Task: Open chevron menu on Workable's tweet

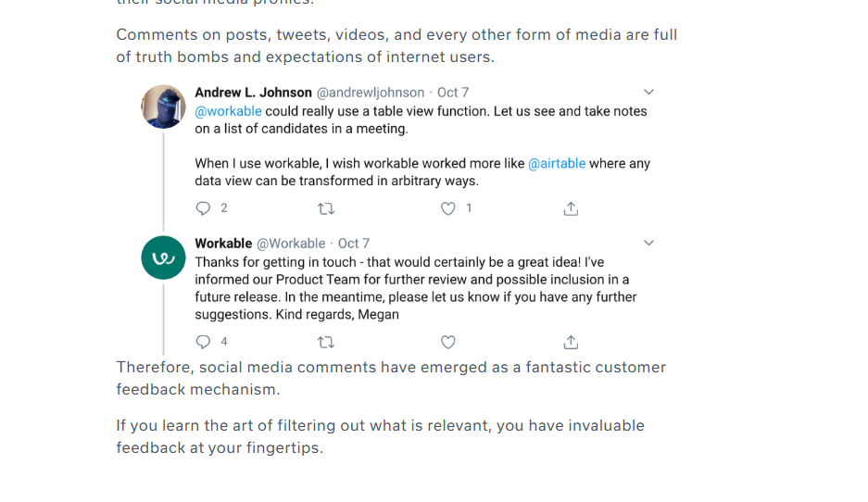Action: (648, 243)
